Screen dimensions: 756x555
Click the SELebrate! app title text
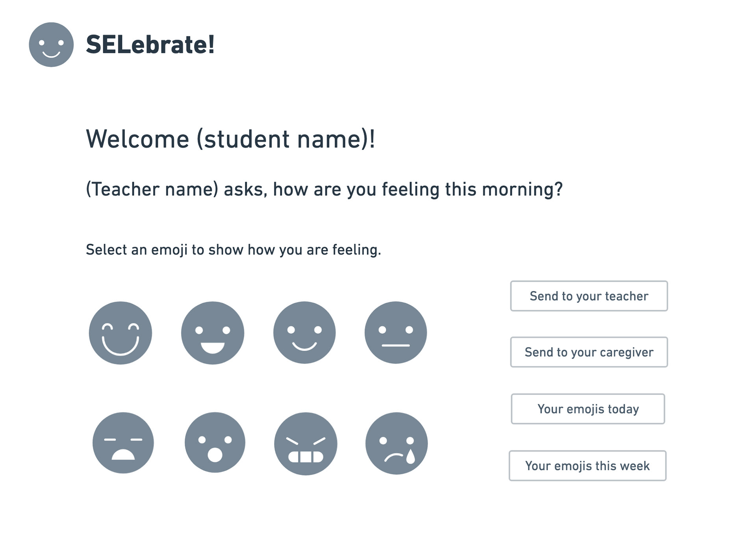tap(150, 44)
